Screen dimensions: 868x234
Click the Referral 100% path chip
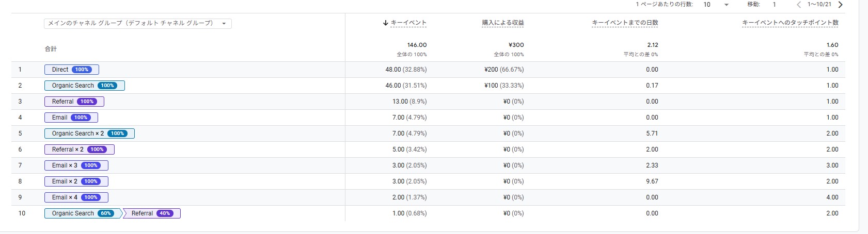[x=74, y=102]
